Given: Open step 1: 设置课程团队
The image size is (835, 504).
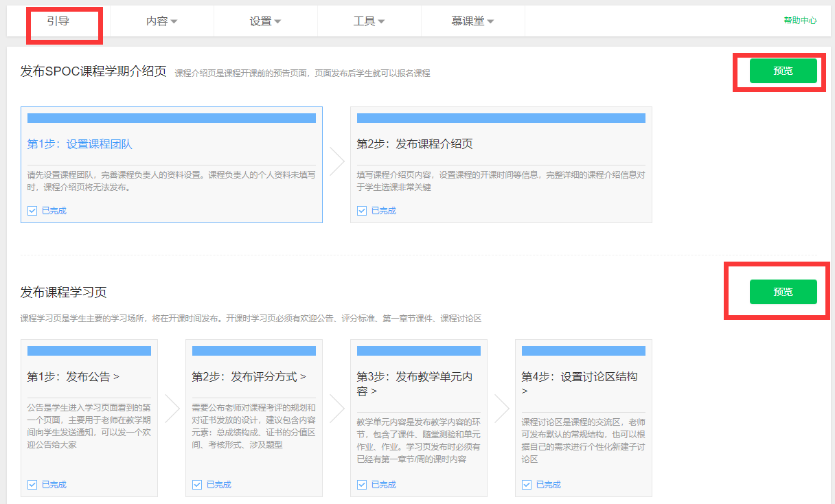Looking at the screenshot, I should coord(80,144).
